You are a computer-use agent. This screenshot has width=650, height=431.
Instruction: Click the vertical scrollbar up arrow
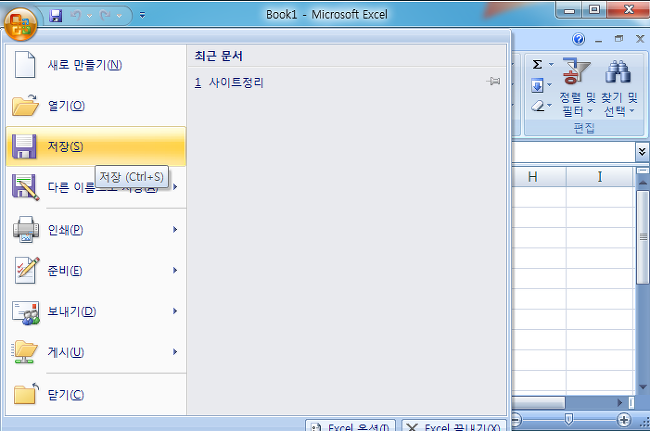click(643, 182)
